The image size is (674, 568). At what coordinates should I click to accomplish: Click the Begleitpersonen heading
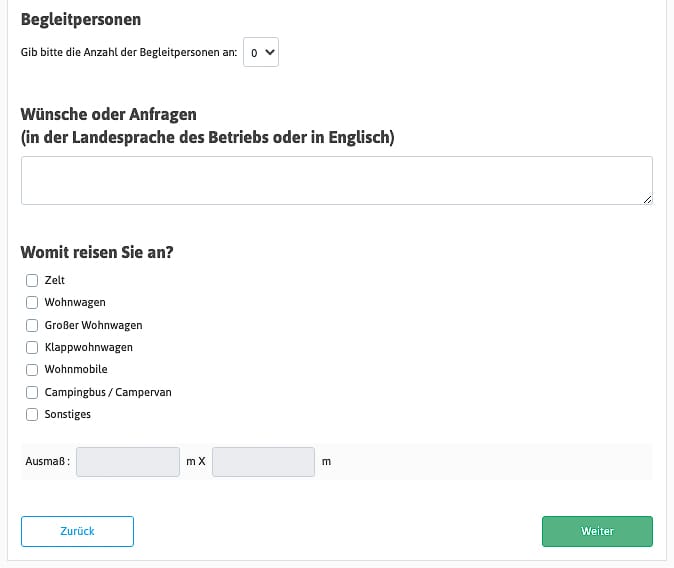pos(81,19)
